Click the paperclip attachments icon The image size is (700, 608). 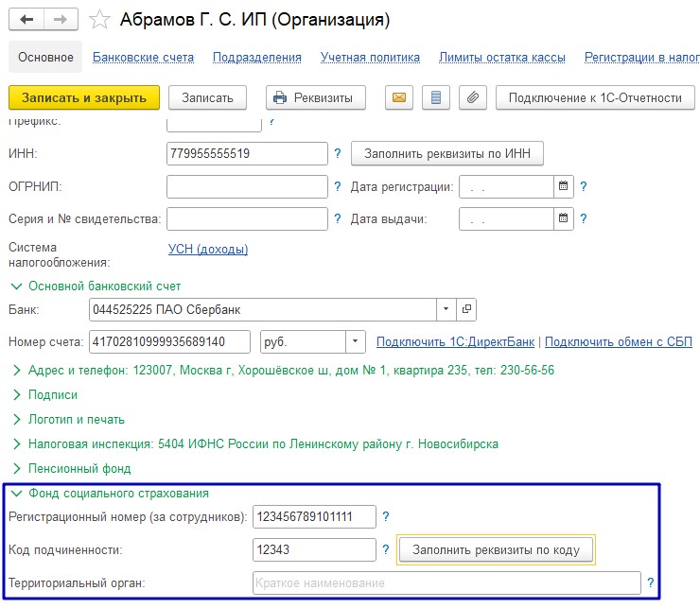pyautogui.click(x=473, y=97)
